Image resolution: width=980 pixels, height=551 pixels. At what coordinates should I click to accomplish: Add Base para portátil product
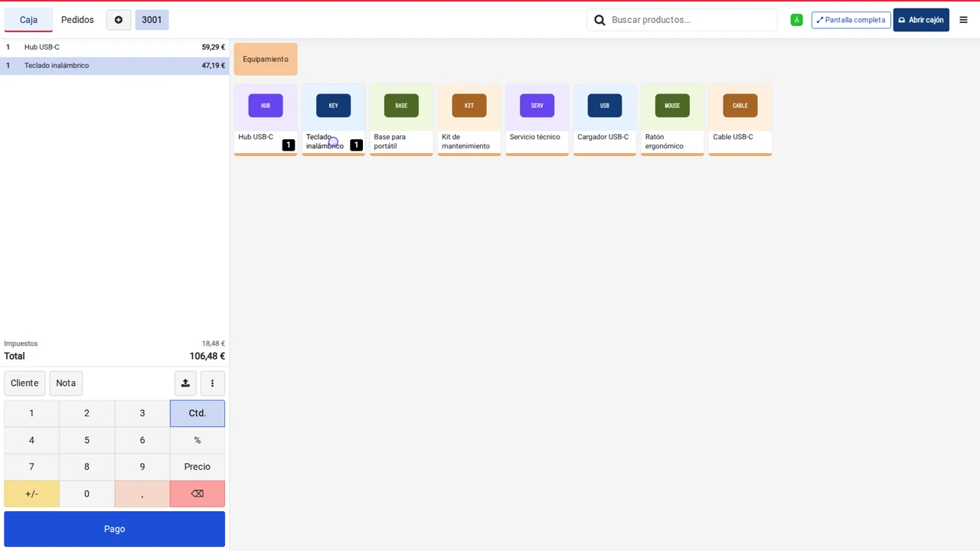tap(401, 119)
